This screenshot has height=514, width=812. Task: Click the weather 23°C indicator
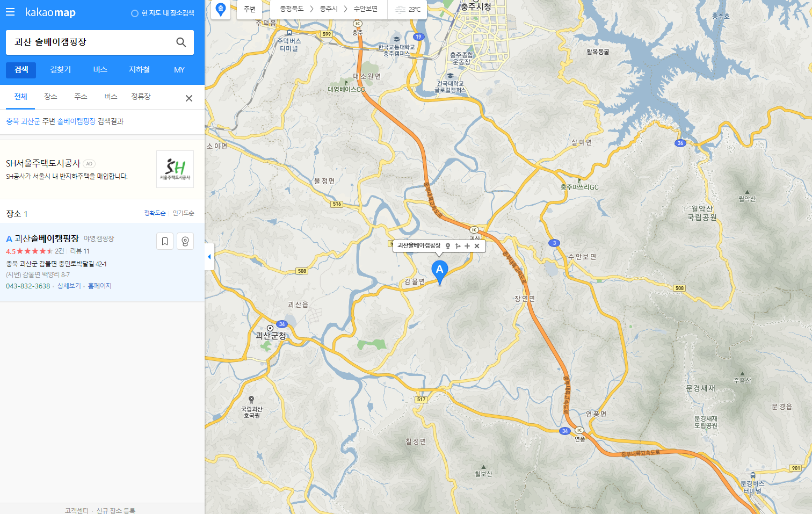tap(408, 9)
